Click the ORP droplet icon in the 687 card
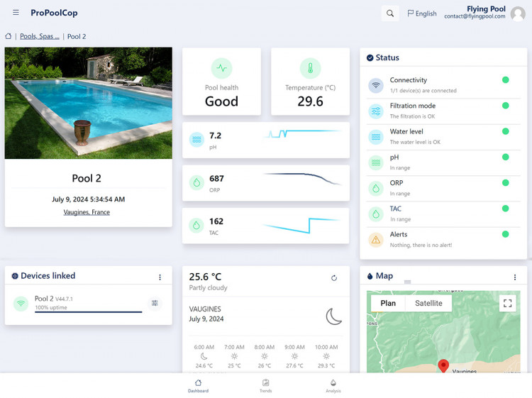Image resolution: width=532 pixels, height=398 pixels. pyautogui.click(x=196, y=182)
